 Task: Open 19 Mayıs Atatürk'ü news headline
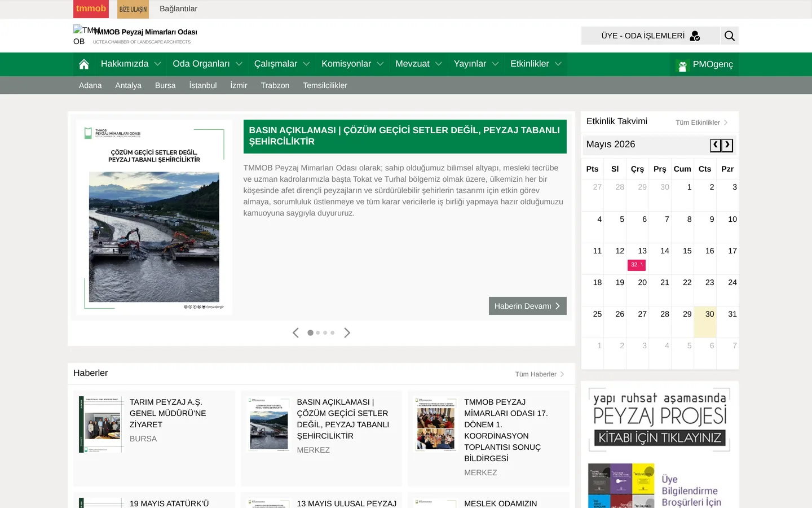point(169,503)
